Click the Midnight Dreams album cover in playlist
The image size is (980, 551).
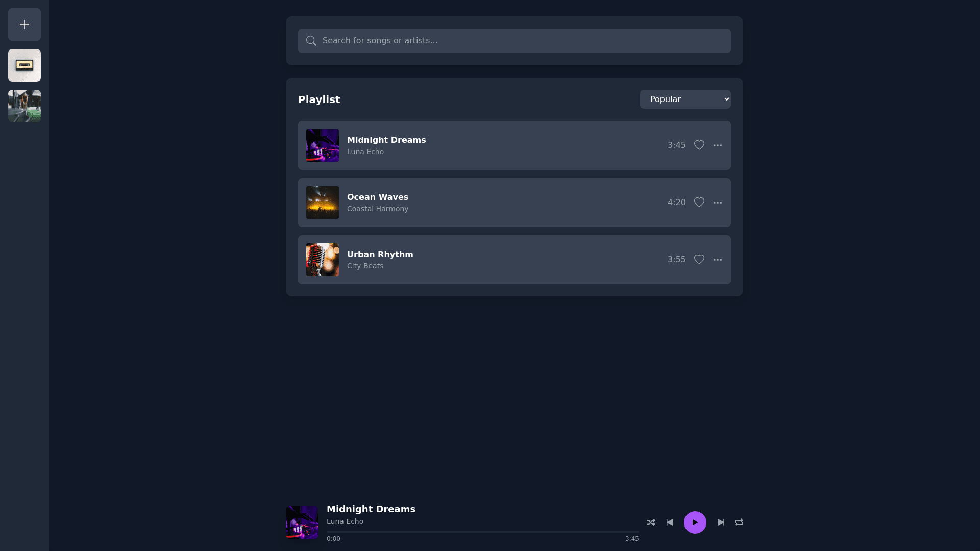[323, 145]
